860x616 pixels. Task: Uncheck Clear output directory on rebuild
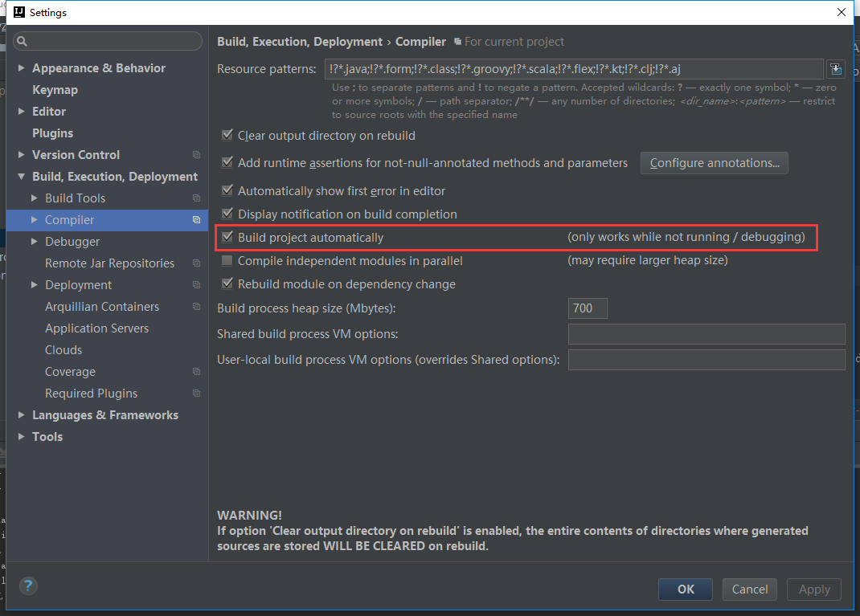(x=227, y=136)
